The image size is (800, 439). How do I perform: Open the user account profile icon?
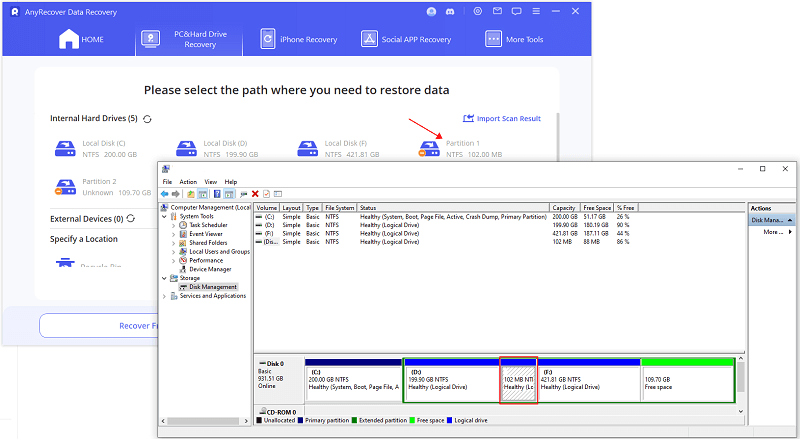pyautogui.click(x=432, y=11)
